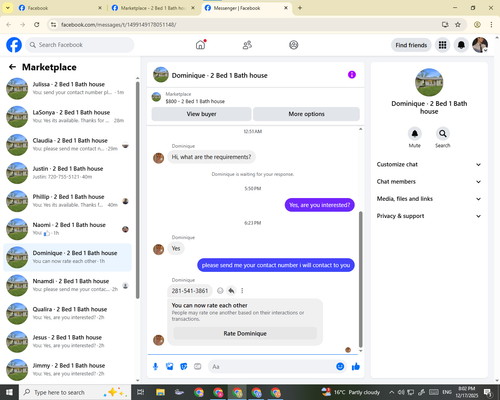Open Qualira's 2 Bed 1 Bath chat
500x400 pixels.
67,313
